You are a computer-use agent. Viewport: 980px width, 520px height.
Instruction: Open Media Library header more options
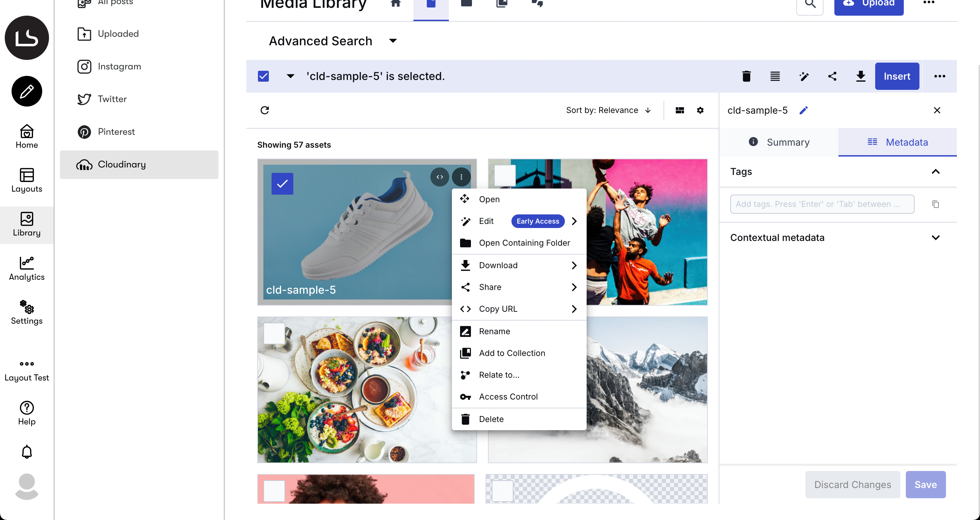click(929, 3)
